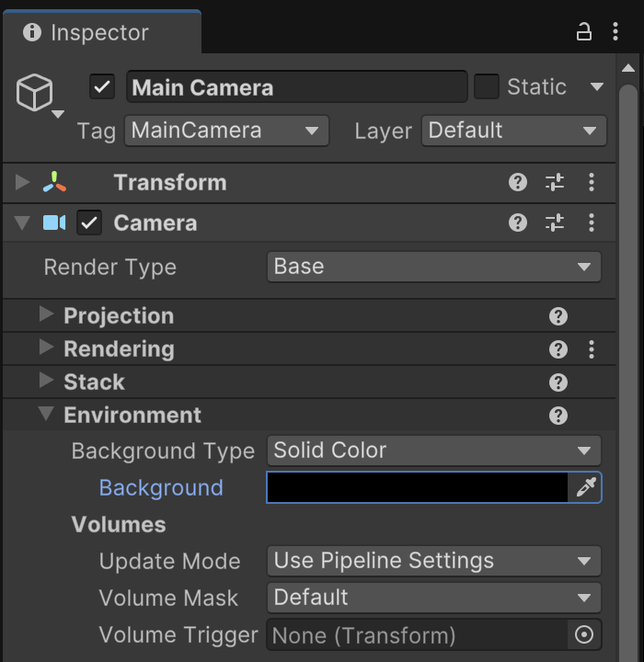The width and height of the screenshot is (644, 662).
Task: Open the Layer dropdown set to Default
Action: [x=513, y=131]
